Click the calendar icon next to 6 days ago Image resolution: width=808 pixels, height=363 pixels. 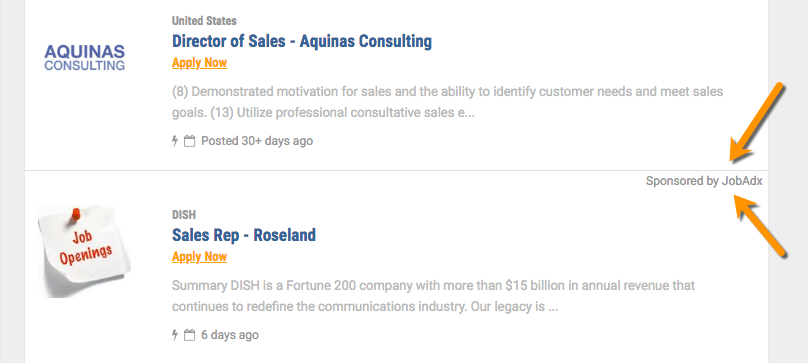tap(190, 335)
